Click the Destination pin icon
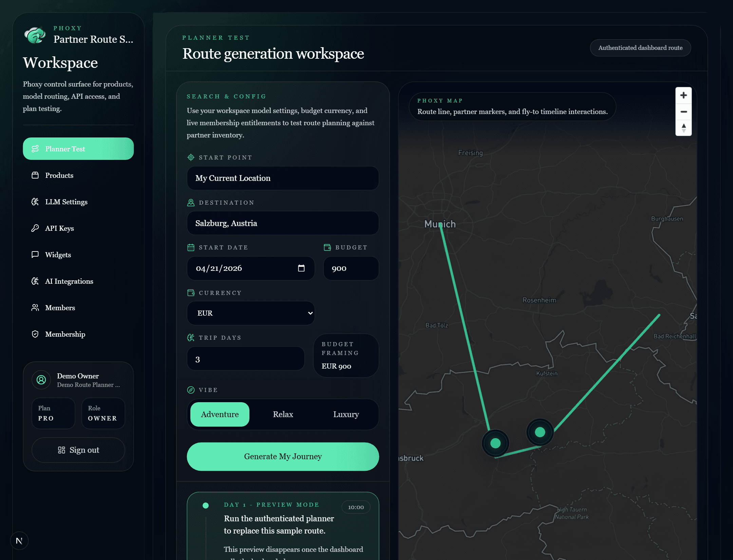The image size is (733, 560). (x=191, y=203)
